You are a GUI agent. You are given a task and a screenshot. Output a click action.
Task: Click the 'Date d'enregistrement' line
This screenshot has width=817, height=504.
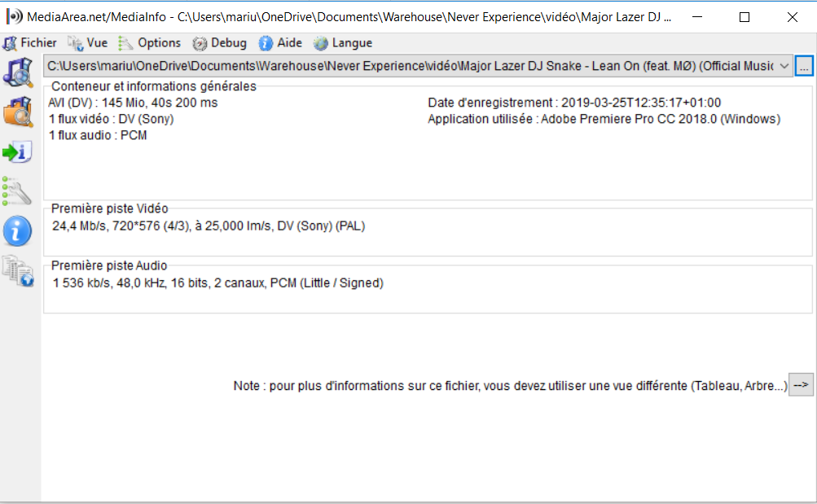(x=574, y=103)
